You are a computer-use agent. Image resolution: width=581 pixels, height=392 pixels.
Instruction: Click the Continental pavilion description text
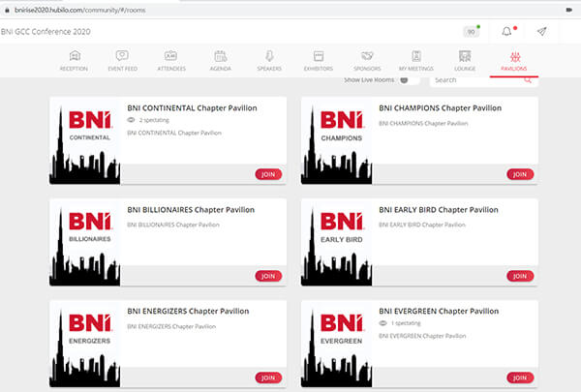(174, 133)
